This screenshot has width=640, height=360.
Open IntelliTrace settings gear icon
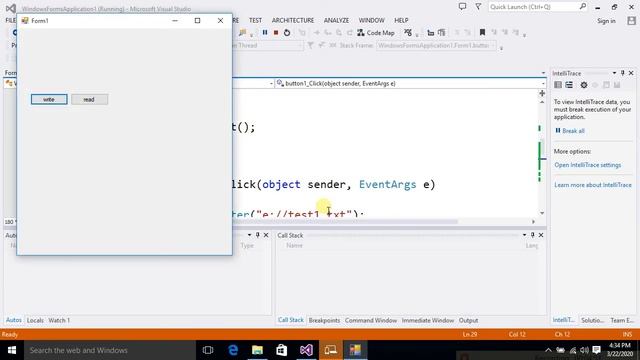pos(584,85)
